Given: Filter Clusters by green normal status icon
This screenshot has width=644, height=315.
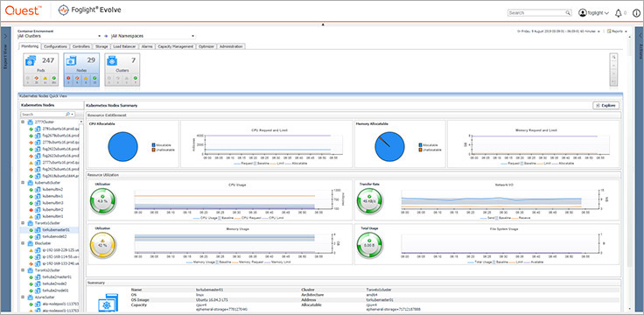Looking at the screenshot, I should 136,78.
